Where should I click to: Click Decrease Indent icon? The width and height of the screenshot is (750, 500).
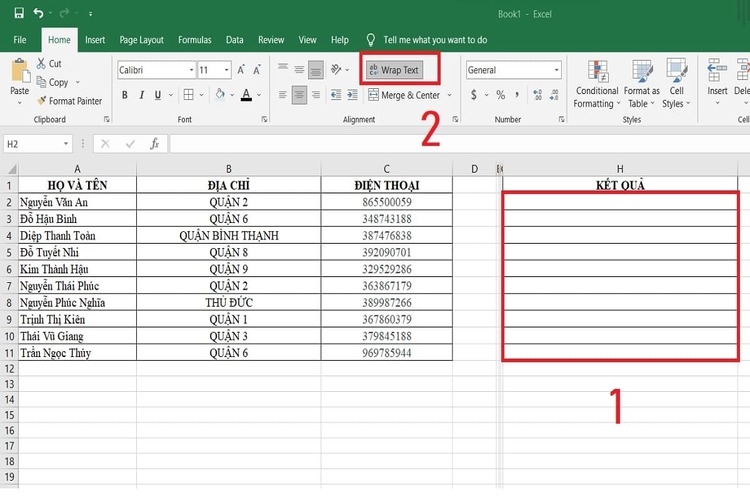(336, 95)
